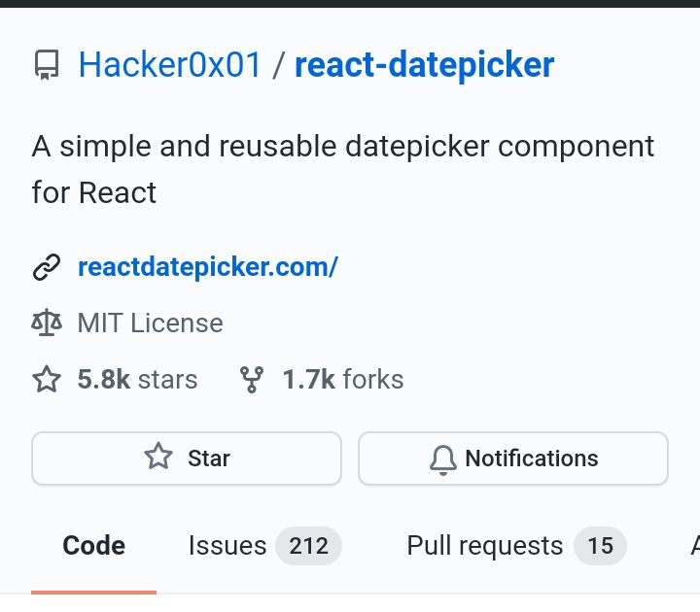View the MIT License text
The width and height of the screenshot is (700, 612).
click(x=150, y=323)
